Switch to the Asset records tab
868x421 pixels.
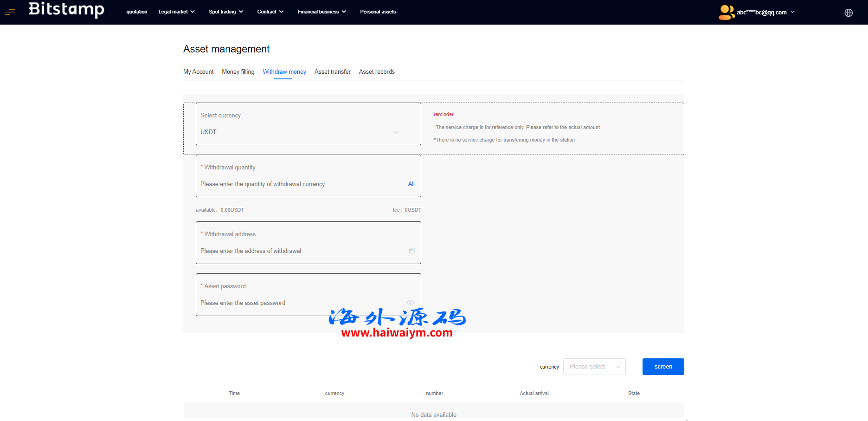tap(377, 71)
